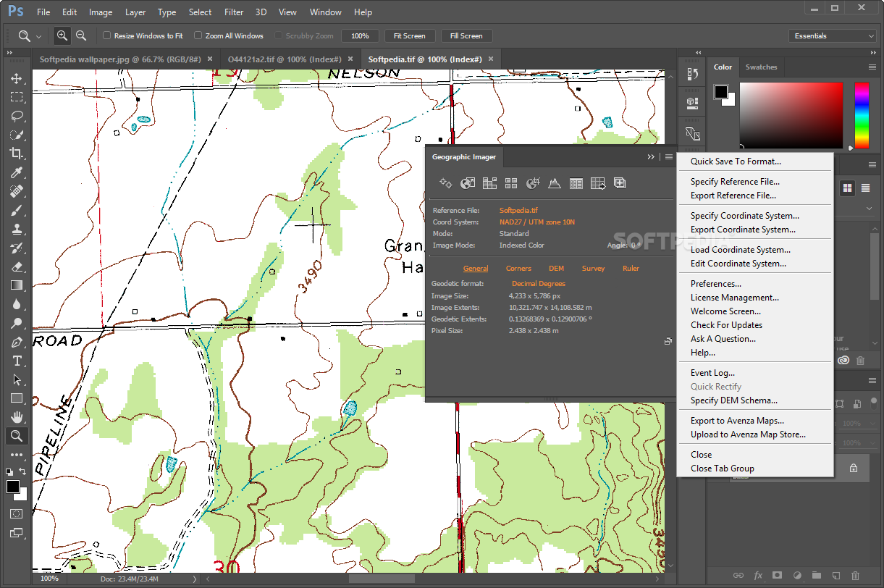This screenshot has width=884, height=588.
Task: Click inside the color picker field
Action: (x=791, y=115)
